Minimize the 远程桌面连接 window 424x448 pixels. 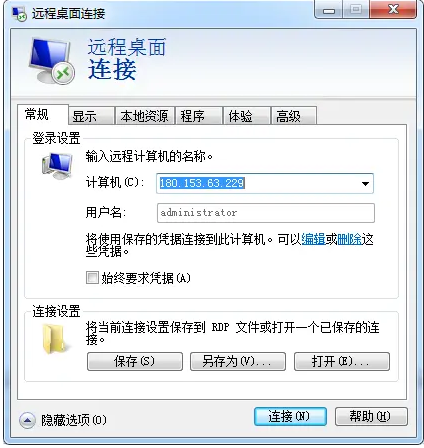(329, 11)
